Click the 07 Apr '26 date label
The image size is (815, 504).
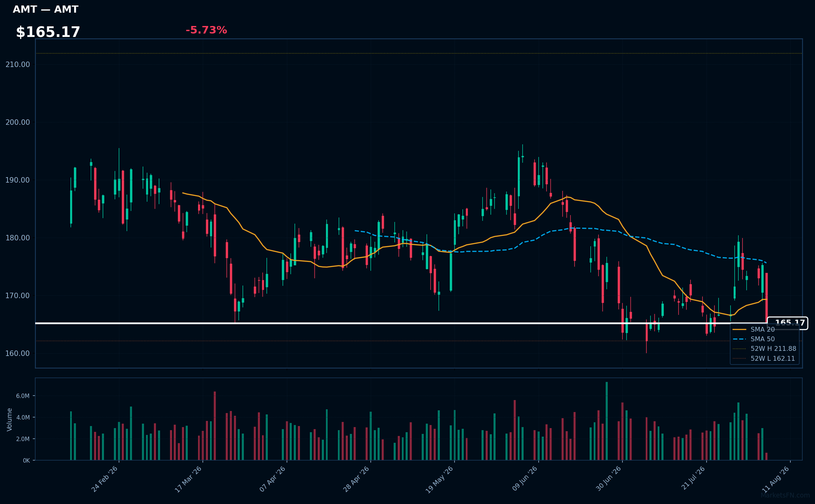tap(273, 479)
